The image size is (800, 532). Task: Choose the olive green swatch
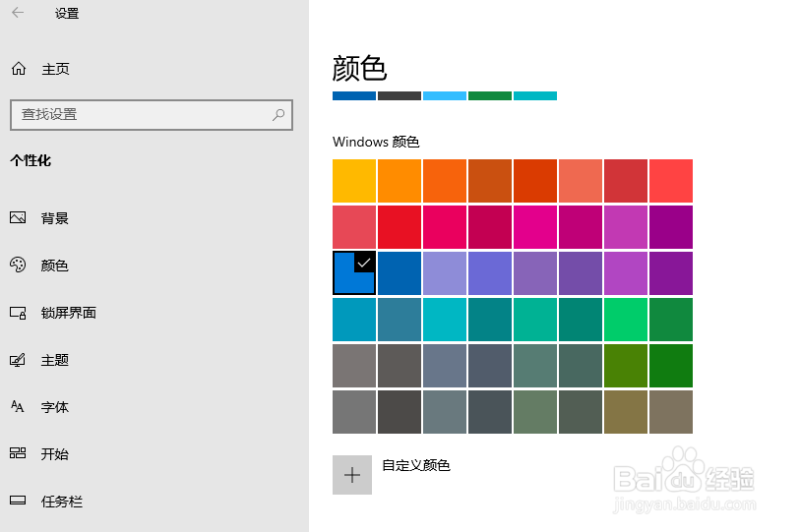(x=626, y=366)
